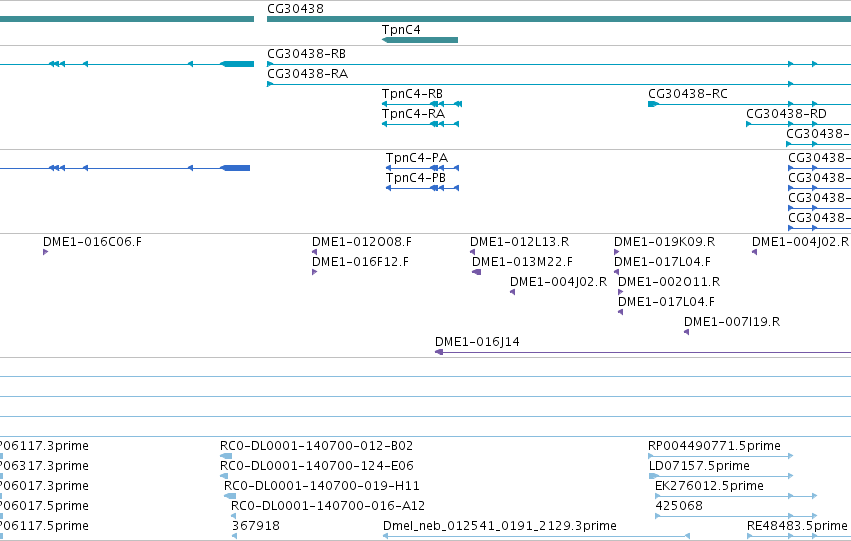Click the CG30438-RD transcript label
The image size is (851, 541).
click(786, 114)
